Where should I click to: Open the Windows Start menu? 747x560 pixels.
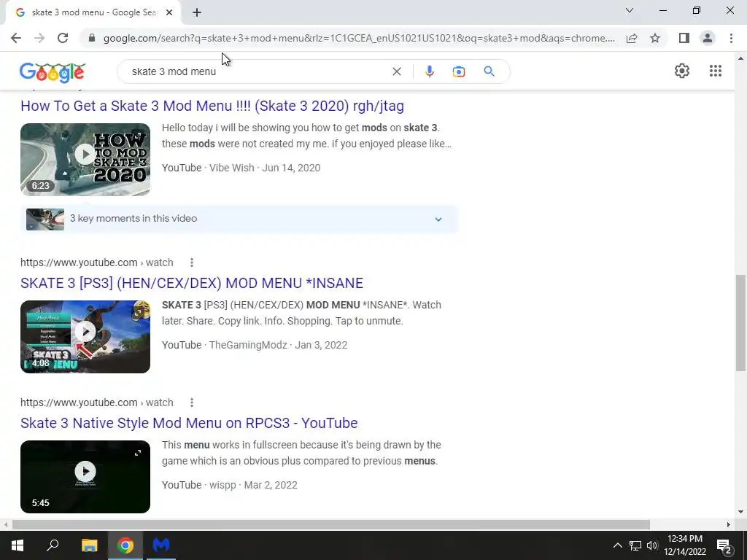click(x=18, y=545)
